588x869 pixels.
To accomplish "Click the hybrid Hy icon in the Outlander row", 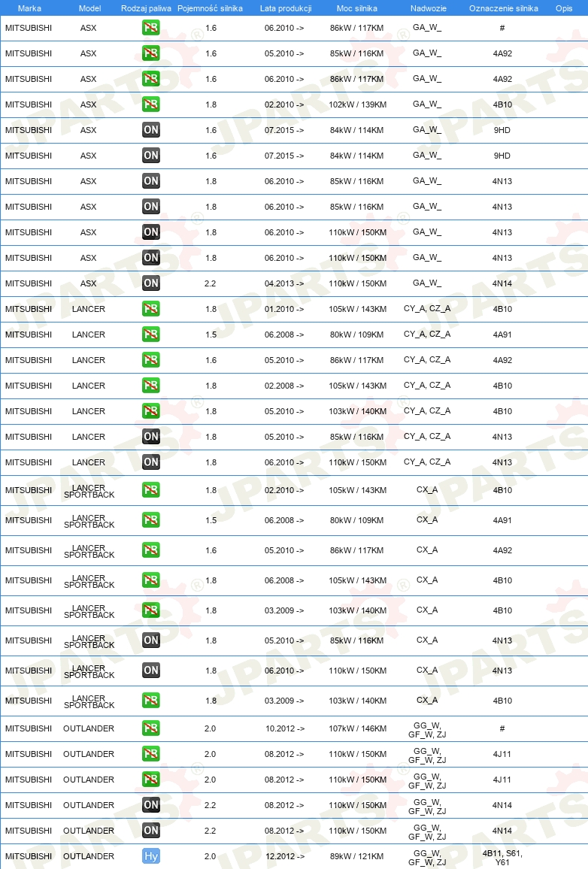I will [x=150, y=856].
